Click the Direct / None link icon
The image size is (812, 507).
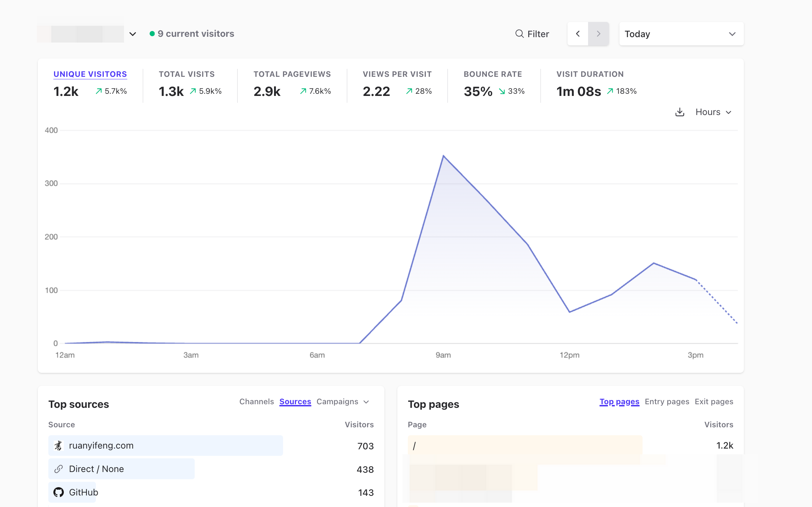point(58,469)
